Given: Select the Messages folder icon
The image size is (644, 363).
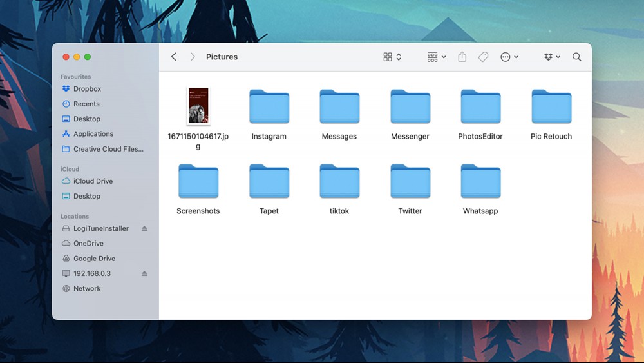Looking at the screenshot, I should click(x=339, y=106).
